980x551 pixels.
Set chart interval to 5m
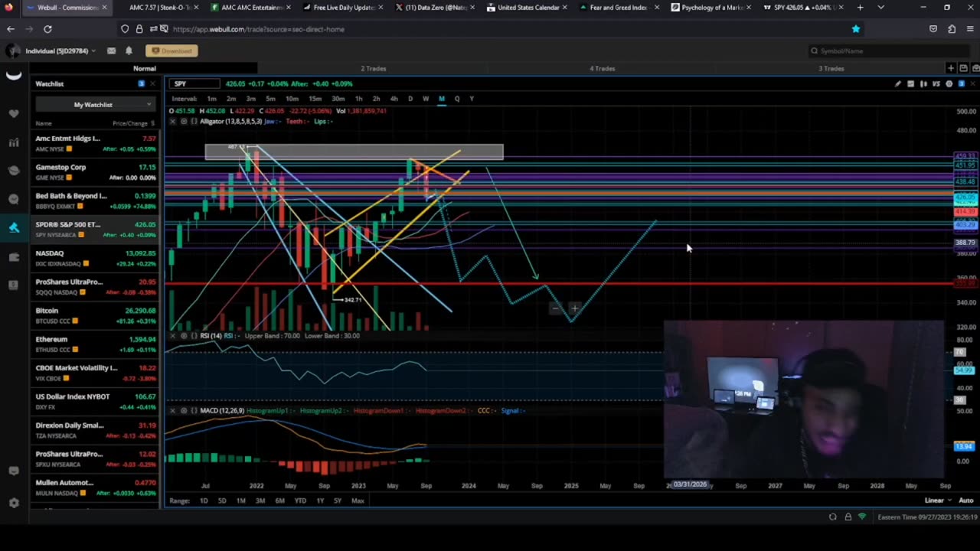[270, 99]
